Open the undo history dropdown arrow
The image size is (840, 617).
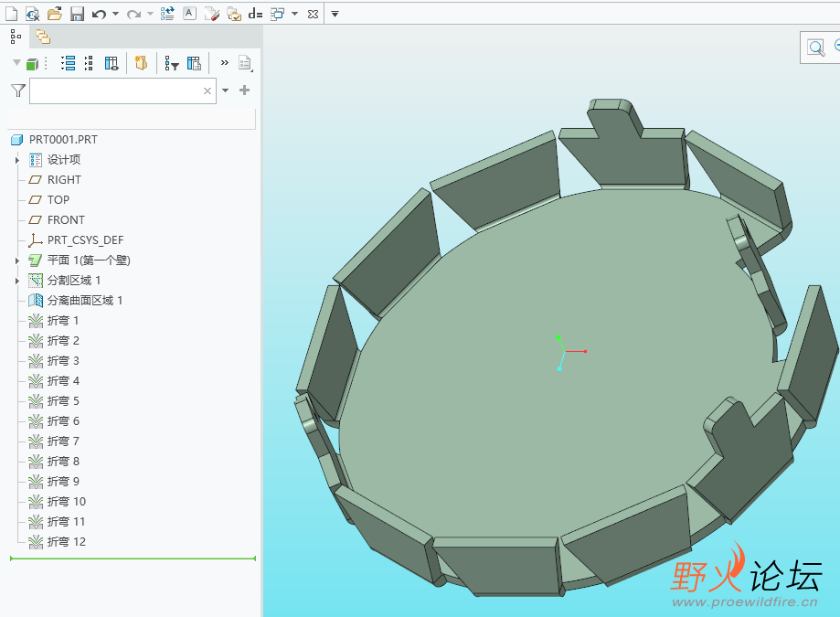click(x=115, y=14)
